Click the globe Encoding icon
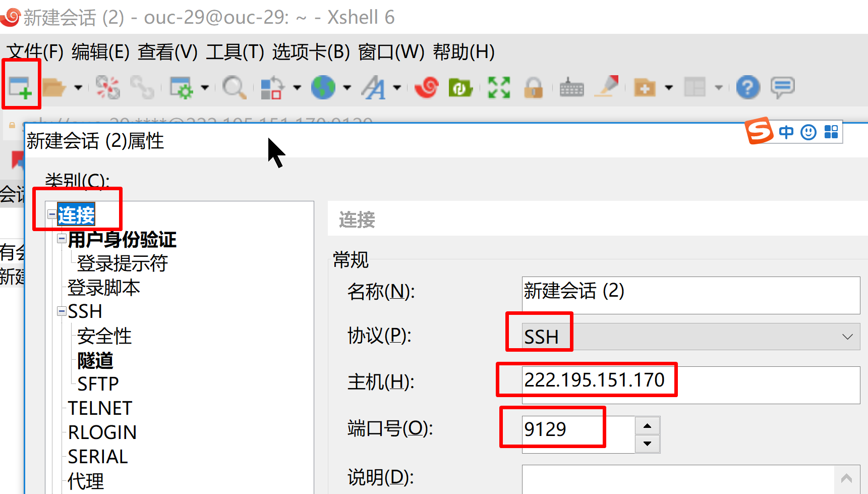The image size is (868, 494). point(323,87)
